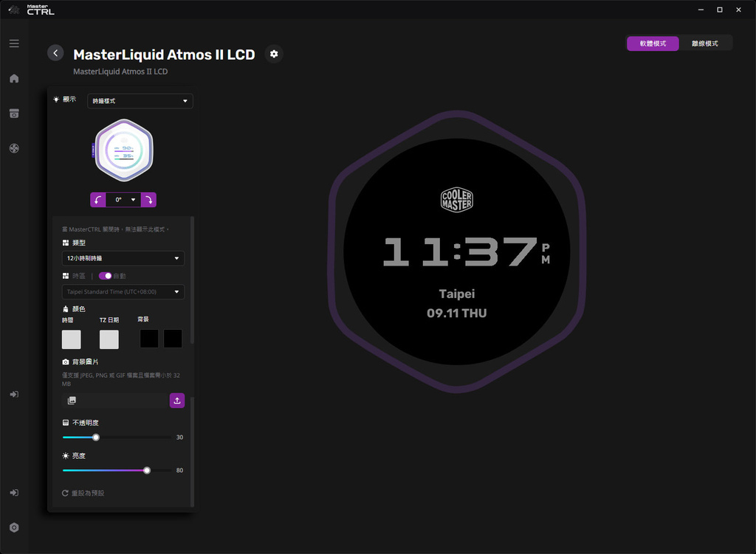Click the Cooler Master logo in preview

(456, 199)
